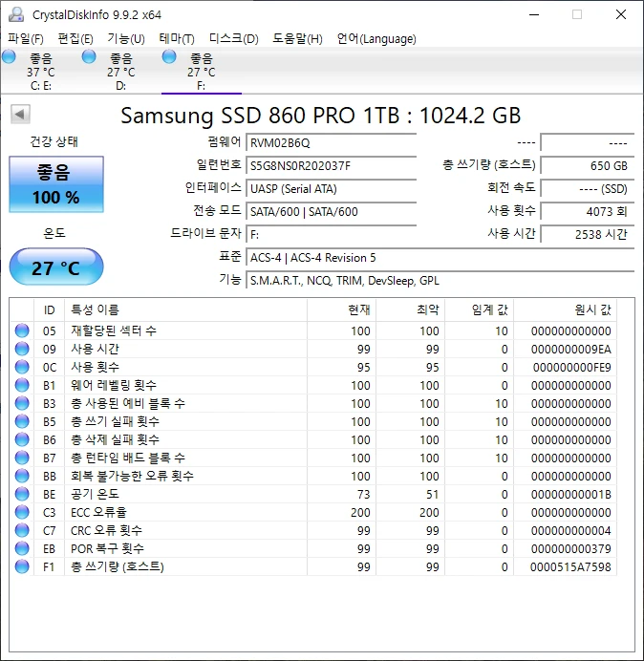This screenshot has height=661, width=644.
Task: Close the CrystalDiskInfo window
Action: pos(621,14)
